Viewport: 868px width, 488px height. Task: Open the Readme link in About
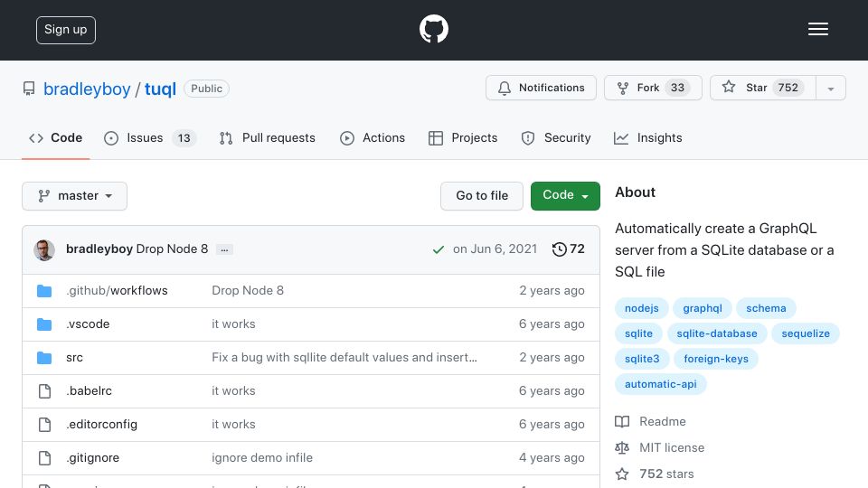(x=650, y=422)
